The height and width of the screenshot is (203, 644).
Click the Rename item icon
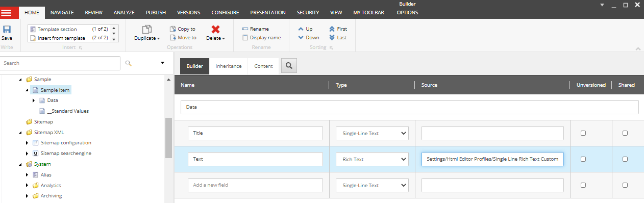(245, 29)
